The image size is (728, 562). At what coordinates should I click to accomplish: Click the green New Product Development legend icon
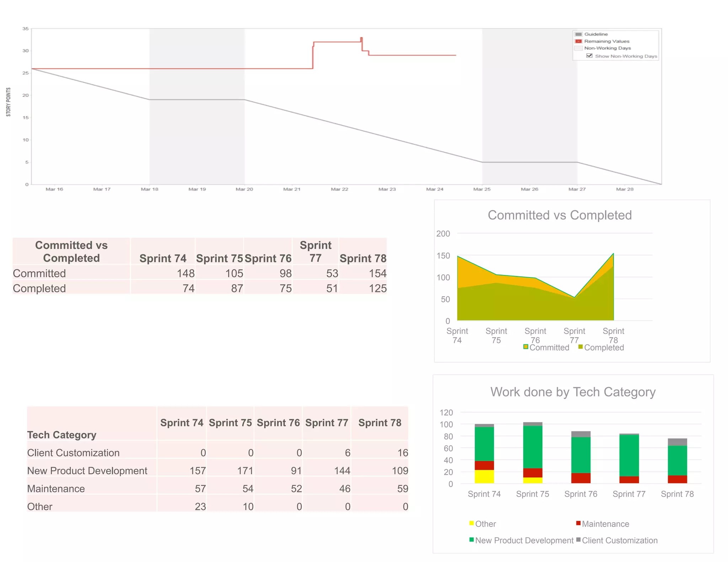[472, 540]
